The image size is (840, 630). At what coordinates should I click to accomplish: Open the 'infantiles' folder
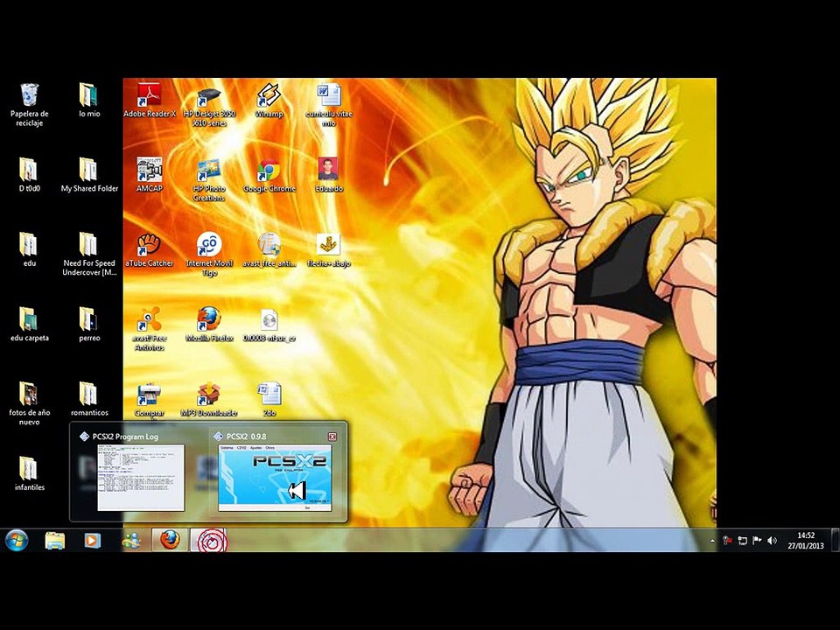tap(30, 469)
